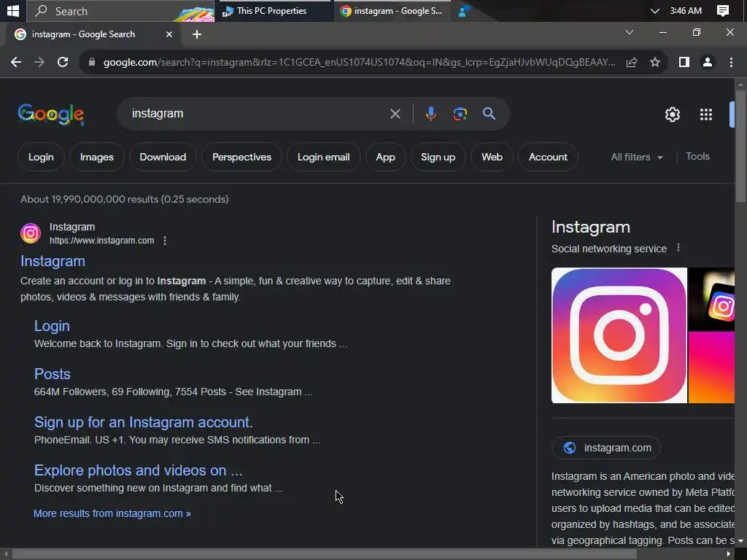Open Sign up for an Instagram account link
Screen dimensions: 747x560
pyautogui.click(x=144, y=422)
